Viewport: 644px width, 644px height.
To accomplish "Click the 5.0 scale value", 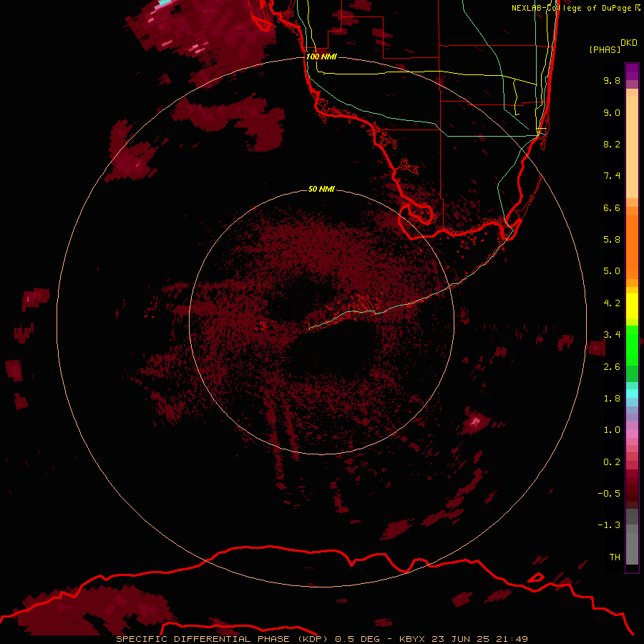I will coord(612,271).
